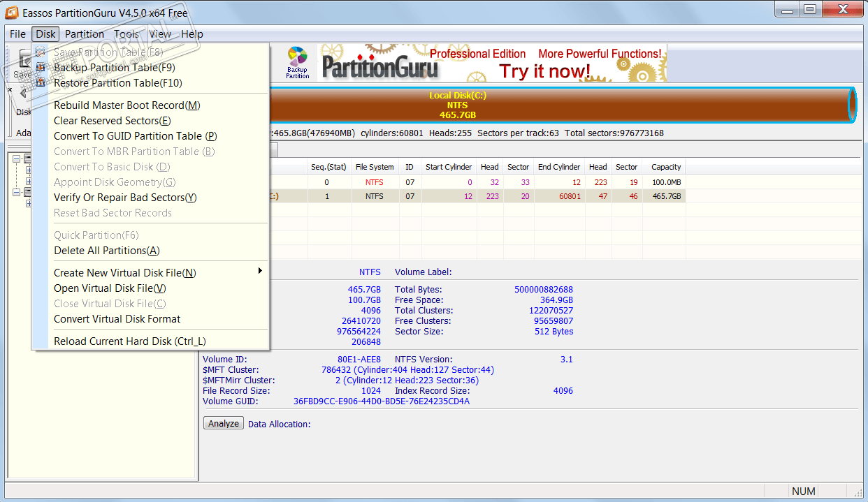The width and height of the screenshot is (868, 502).
Task: Click the Total Bytes value 500000882688
Action: tap(544, 290)
